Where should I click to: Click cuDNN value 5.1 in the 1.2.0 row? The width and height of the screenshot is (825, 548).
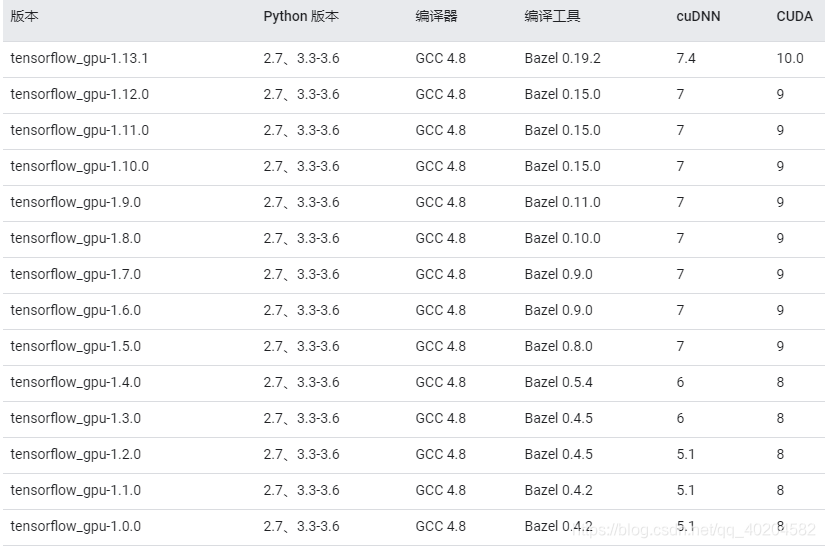pos(686,454)
